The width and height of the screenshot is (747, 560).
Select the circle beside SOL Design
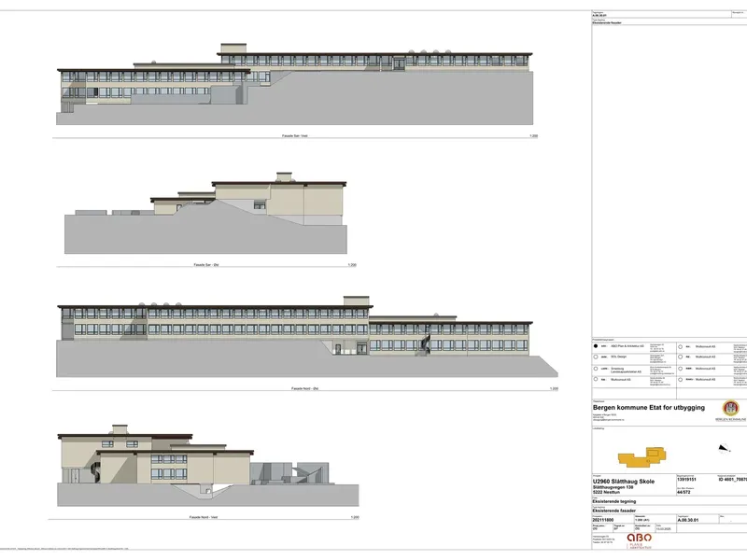point(596,357)
